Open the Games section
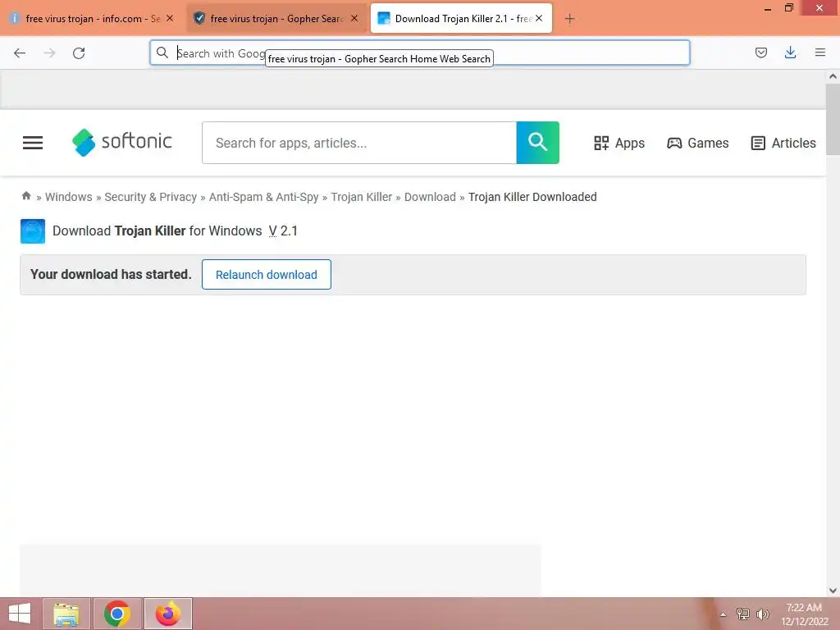840x630 pixels. pyautogui.click(x=697, y=143)
